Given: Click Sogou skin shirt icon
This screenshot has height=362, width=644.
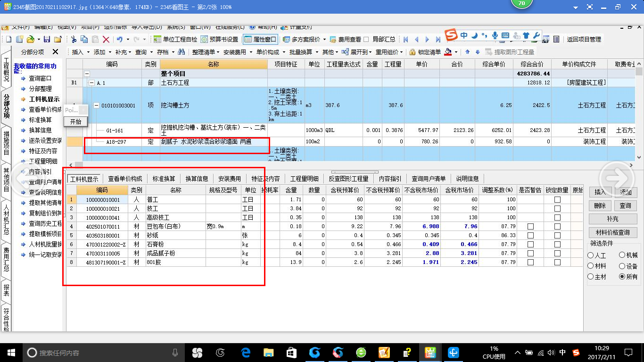Looking at the screenshot, I should click(x=526, y=35).
